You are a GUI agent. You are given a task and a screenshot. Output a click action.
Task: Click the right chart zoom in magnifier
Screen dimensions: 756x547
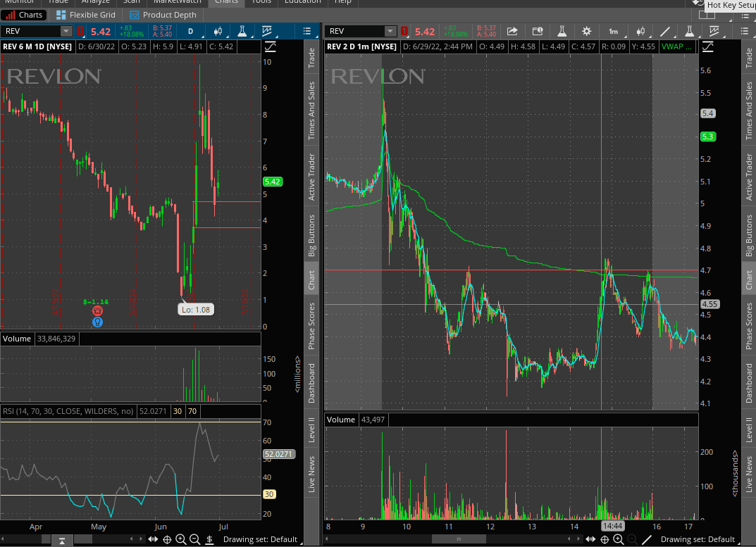618,539
